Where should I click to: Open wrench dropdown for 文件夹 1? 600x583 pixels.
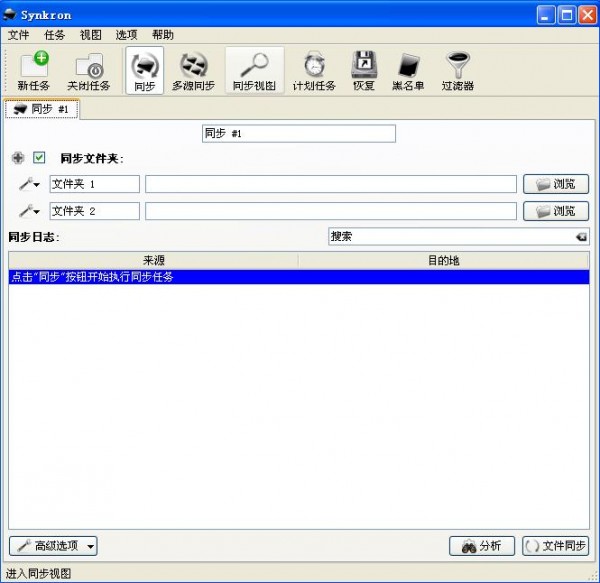[x=29, y=184]
